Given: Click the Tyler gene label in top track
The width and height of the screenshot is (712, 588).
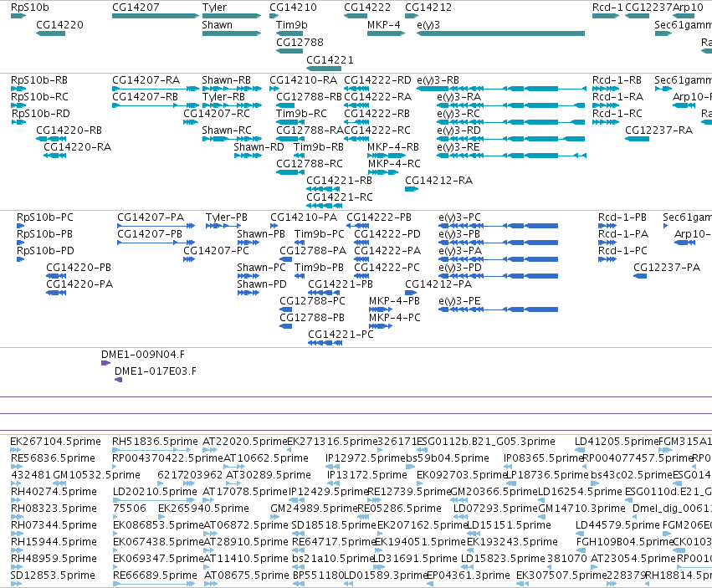Looking at the screenshot, I should click(214, 8).
